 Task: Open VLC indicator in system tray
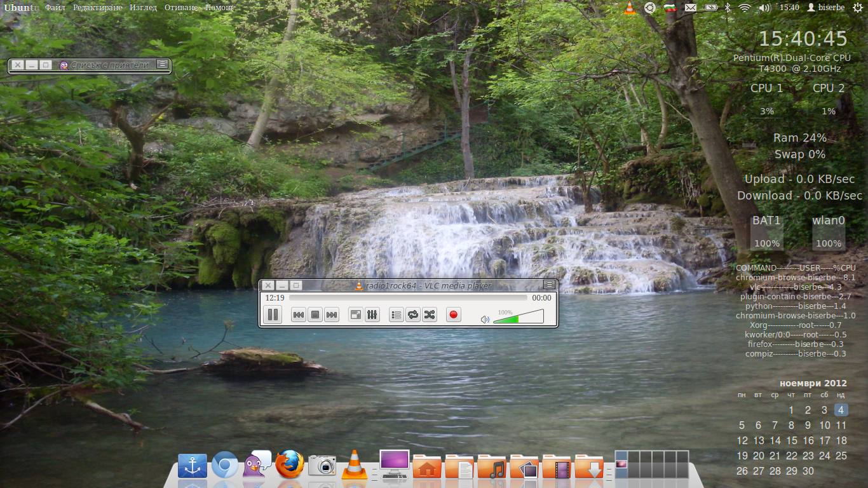pos(629,8)
